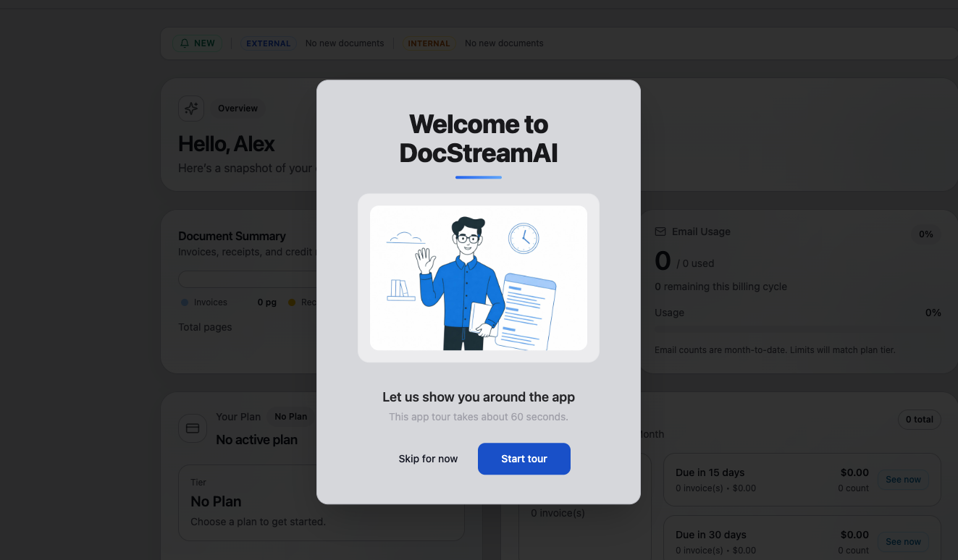Click the 'Hello, Alex' heading
Image resolution: width=958 pixels, height=560 pixels.
pos(226,144)
